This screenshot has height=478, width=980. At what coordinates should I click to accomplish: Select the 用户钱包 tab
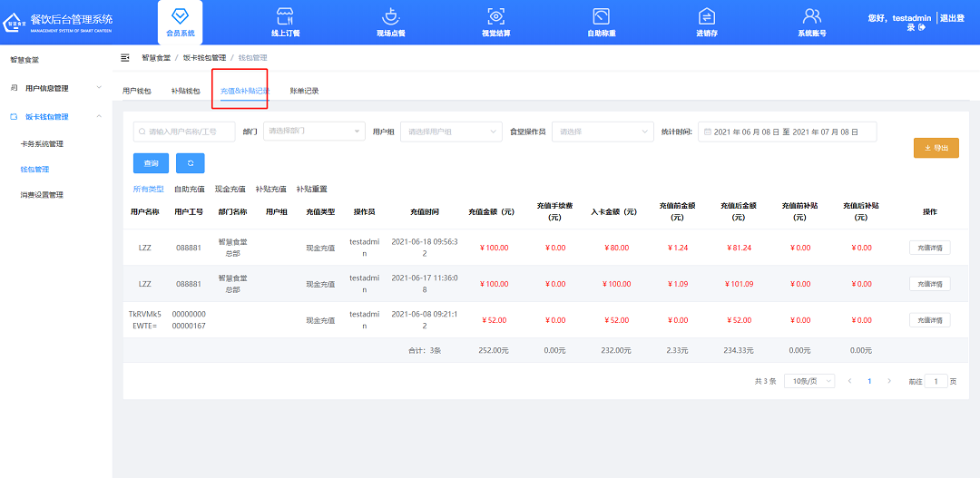(137, 91)
